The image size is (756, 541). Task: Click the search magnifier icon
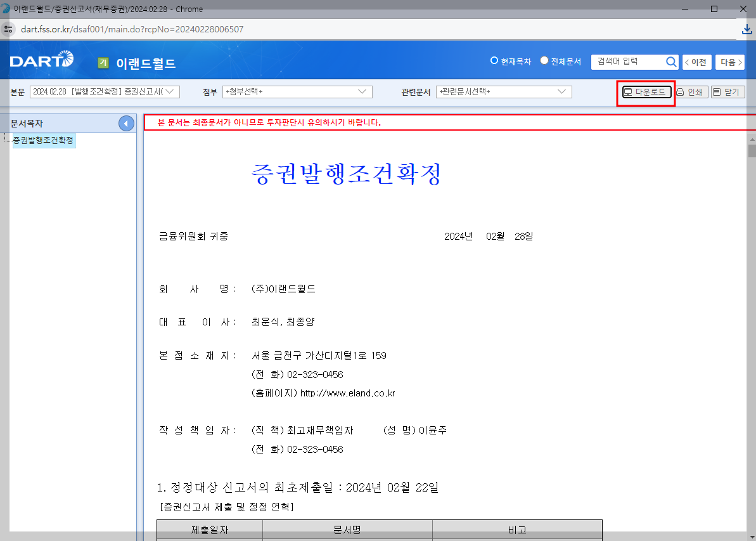[670, 62]
